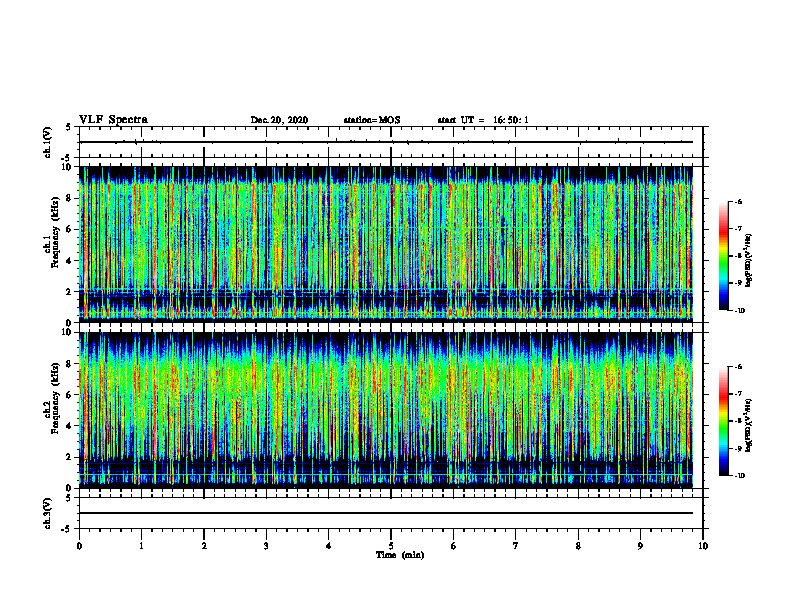792x612 pixels.
Task: Click time axis tick label "2"
Action: tap(204, 546)
